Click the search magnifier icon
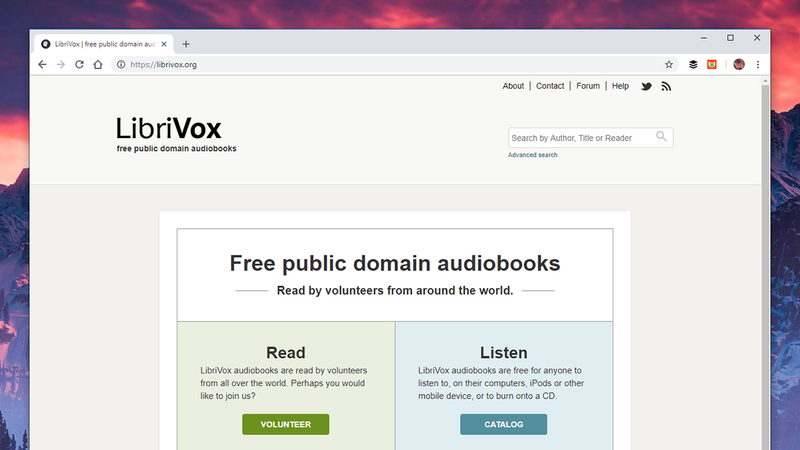Viewport: 800px width, 450px height. pyautogui.click(x=661, y=136)
